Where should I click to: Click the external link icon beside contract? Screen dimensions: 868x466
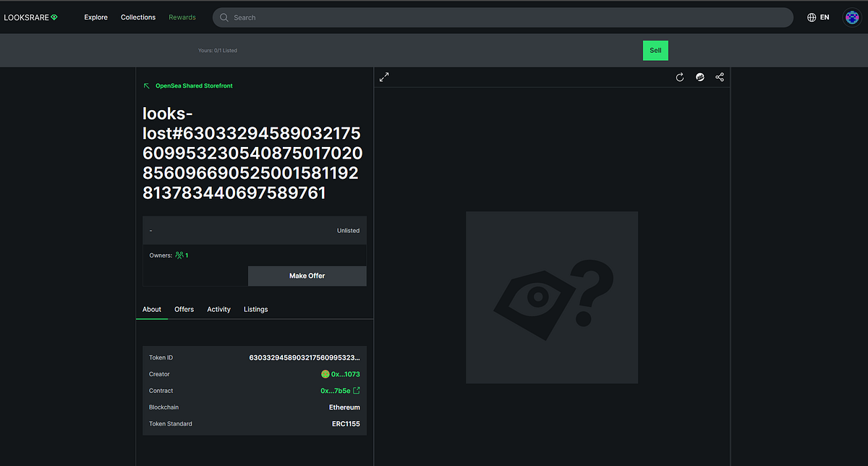click(356, 391)
